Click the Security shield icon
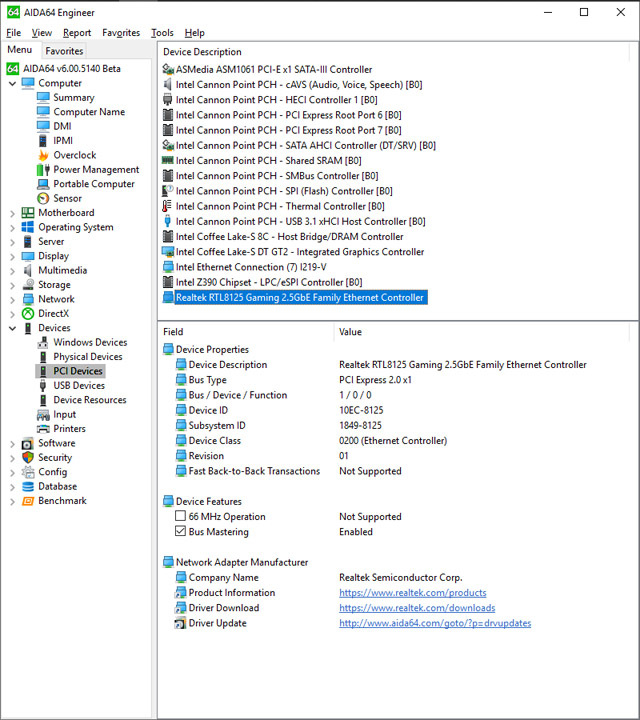The image size is (640, 720). tap(28, 457)
